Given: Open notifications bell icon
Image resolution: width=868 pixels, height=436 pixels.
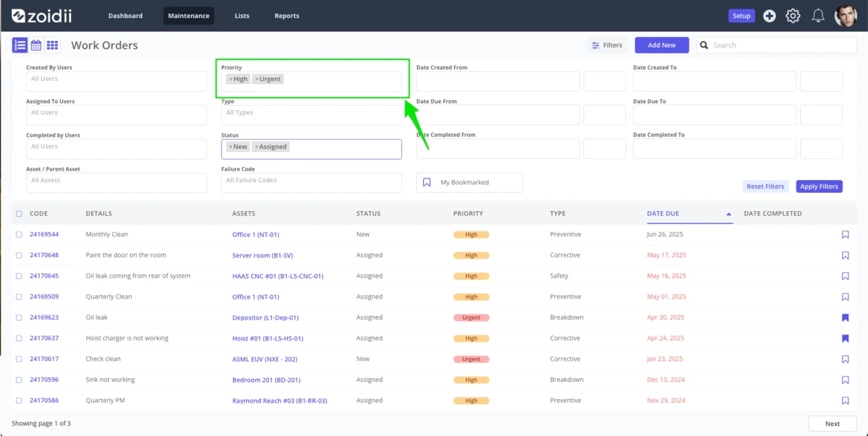Looking at the screenshot, I should (x=818, y=16).
